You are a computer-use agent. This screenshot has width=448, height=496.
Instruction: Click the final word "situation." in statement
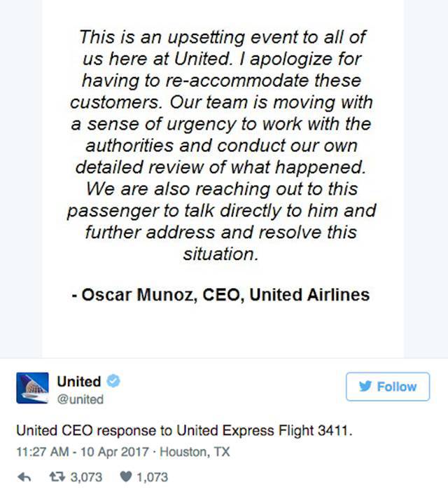(x=220, y=254)
